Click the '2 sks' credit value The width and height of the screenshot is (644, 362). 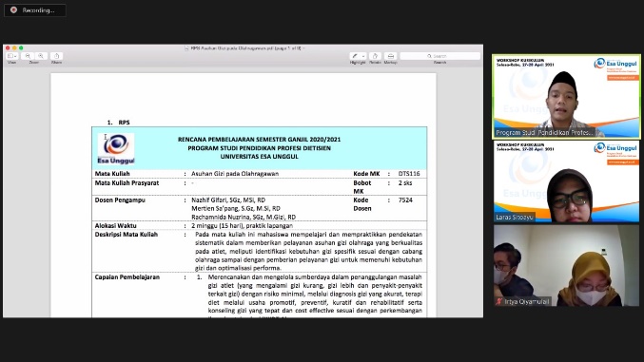pos(405,183)
